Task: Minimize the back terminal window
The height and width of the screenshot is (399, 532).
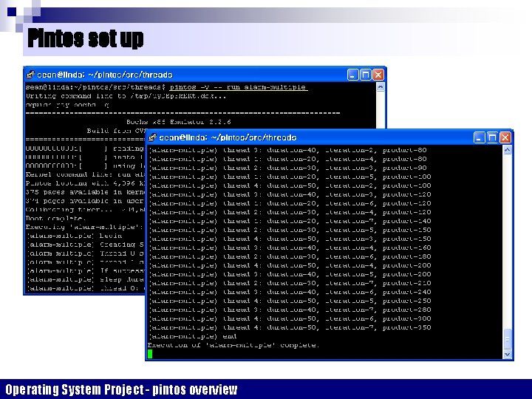Action: point(352,75)
